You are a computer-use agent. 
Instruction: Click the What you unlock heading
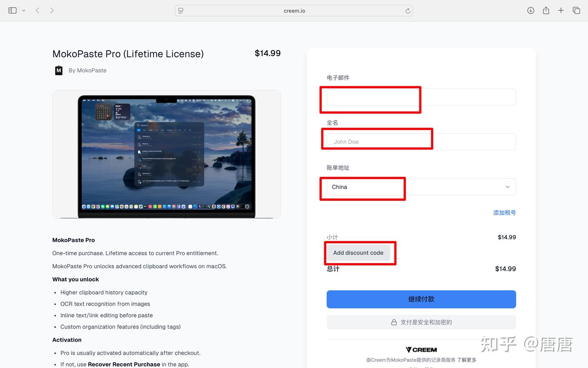coord(76,279)
